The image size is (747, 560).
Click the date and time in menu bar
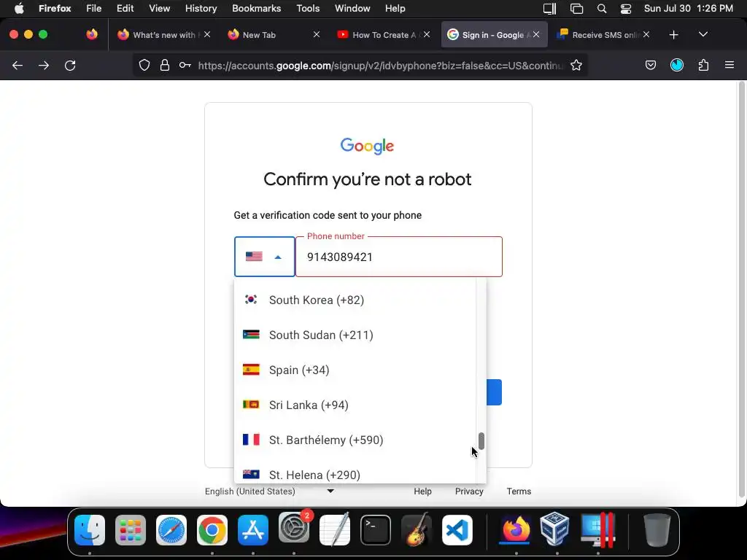tap(689, 9)
